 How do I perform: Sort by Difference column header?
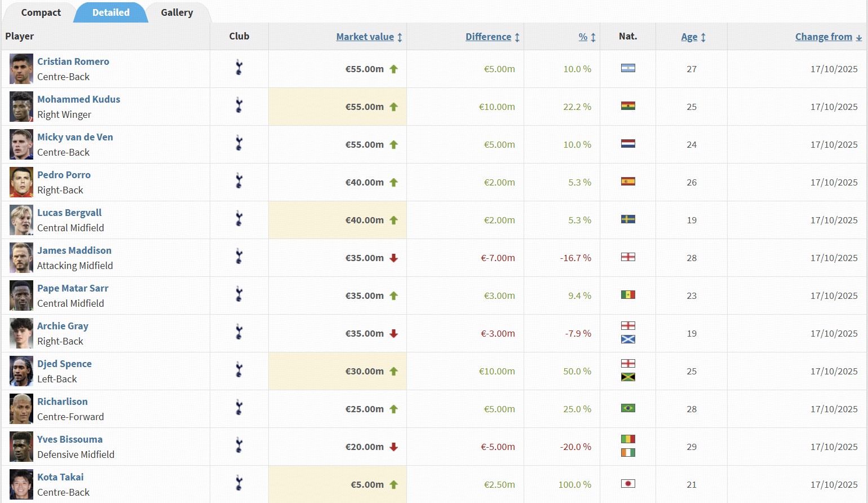tap(488, 37)
